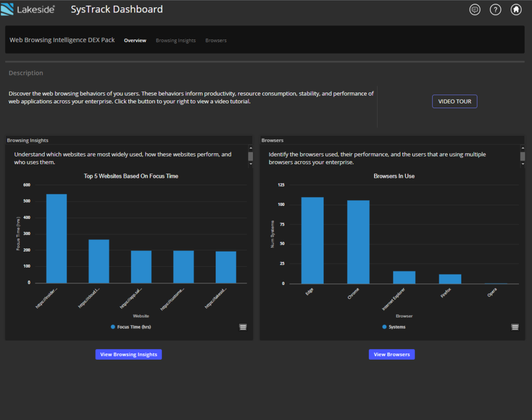Click the 'Internet Explorer' axis label
The image size is (532, 420).
394,299
